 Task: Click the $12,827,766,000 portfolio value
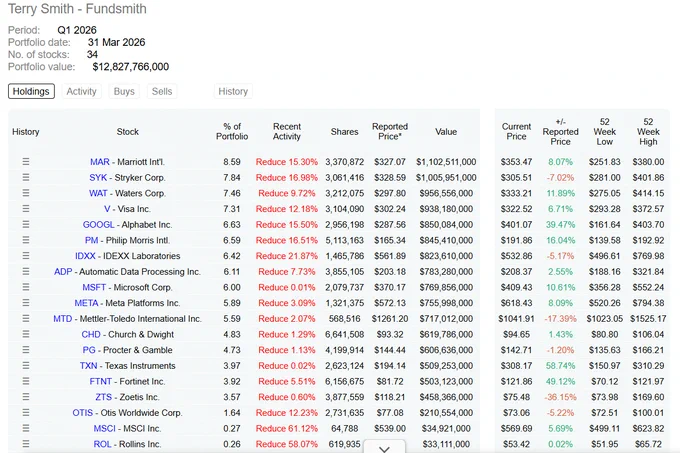[x=131, y=67]
